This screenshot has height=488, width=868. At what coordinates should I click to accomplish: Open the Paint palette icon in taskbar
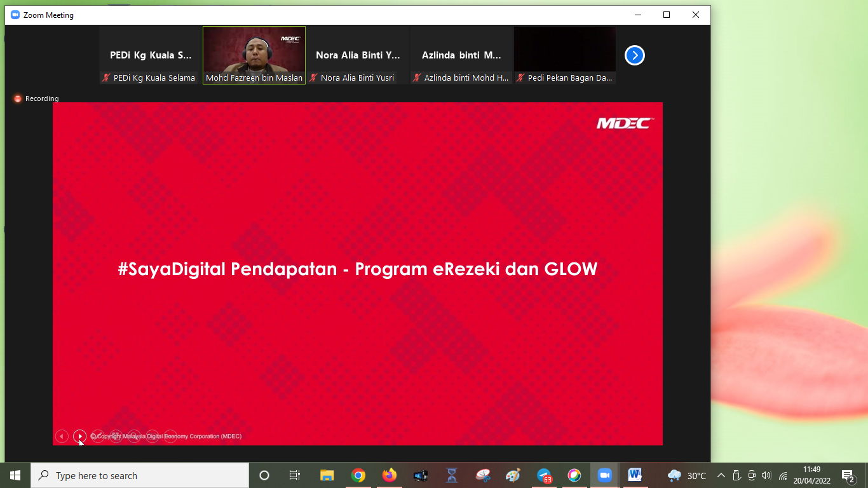click(x=513, y=475)
